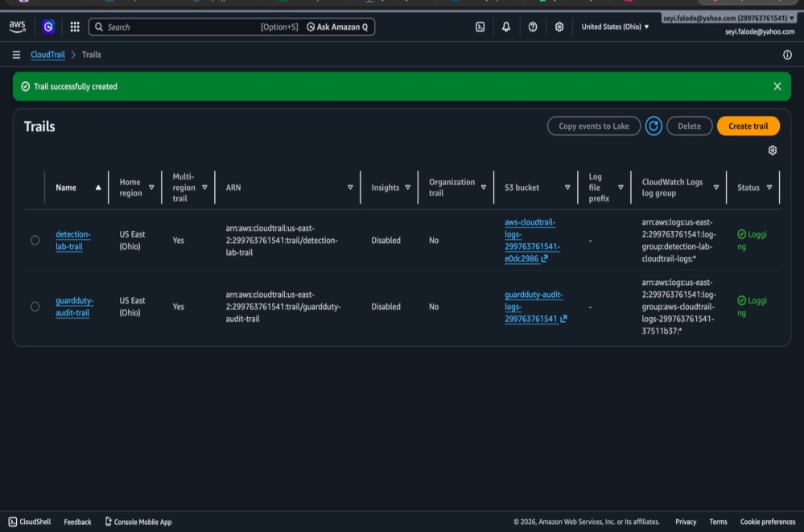Open the help question mark icon
The height and width of the screenshot is (532, 804).
click(x=533, y=27)
